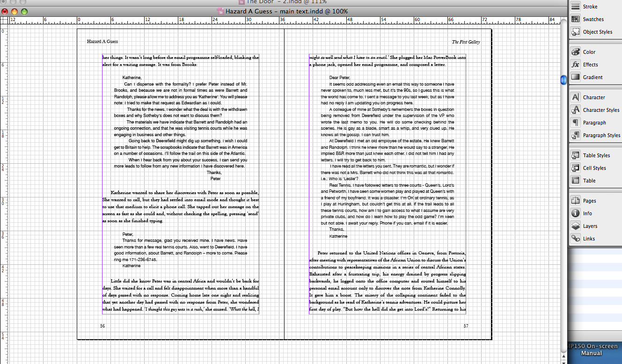The height and width of the screenshot is (364, 622).
Task: Click the line 'i.e.: Who is Leslie?'
Action: [340, 179]
